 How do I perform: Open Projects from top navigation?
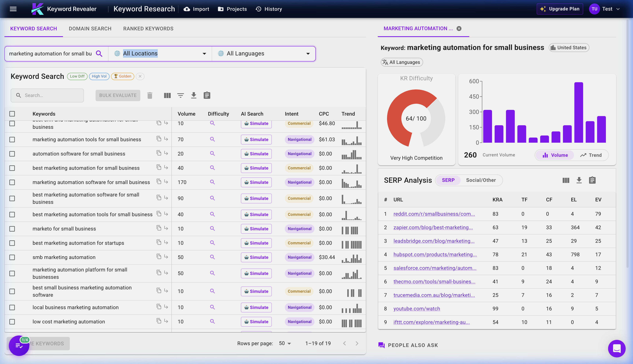232,9
